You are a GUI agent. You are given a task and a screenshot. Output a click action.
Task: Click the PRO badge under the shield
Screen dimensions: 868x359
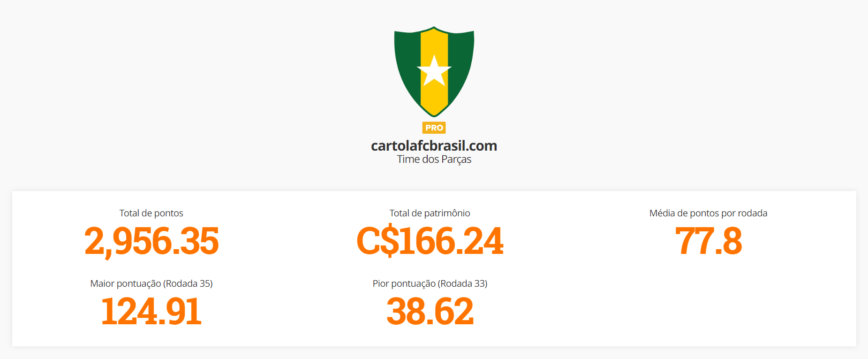point(434,128)
